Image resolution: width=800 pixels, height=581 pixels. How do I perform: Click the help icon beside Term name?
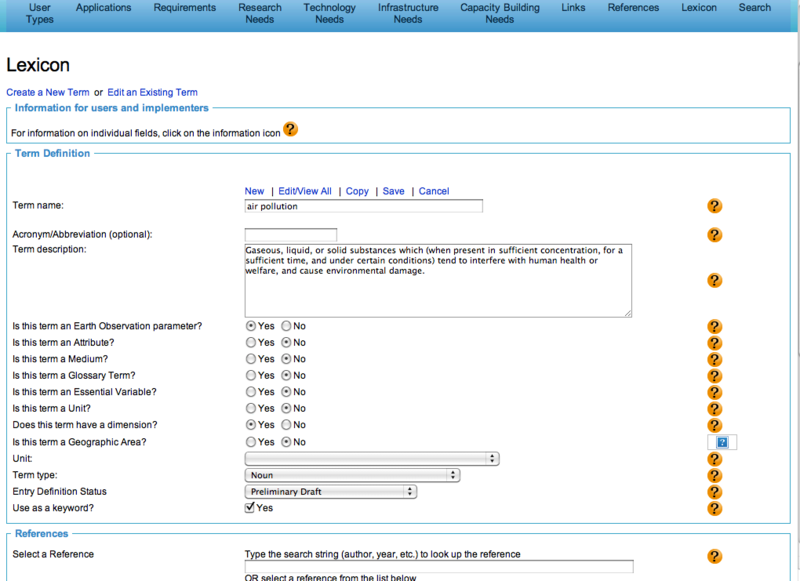coord(714,206)
